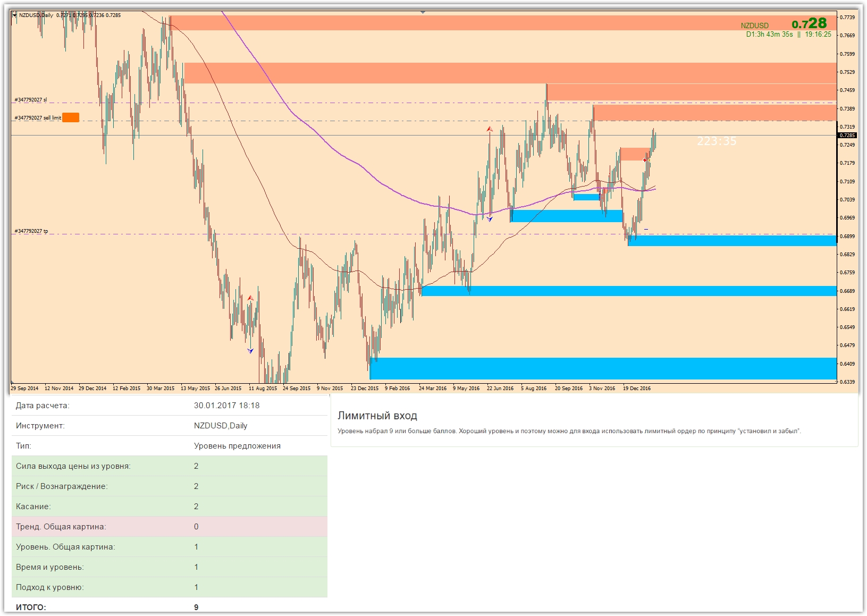Click the 'Лимитный вход' heading
This screenshot has width=867, height=616.
(377, 416)
